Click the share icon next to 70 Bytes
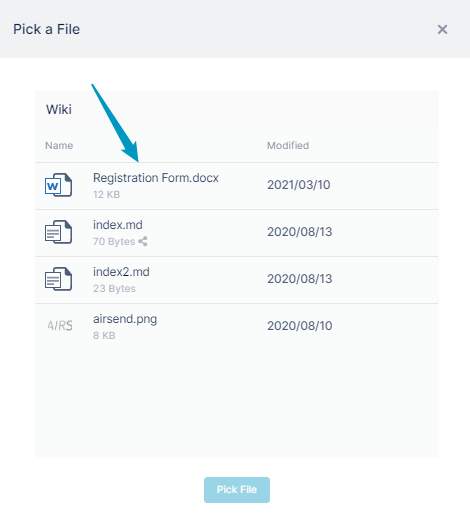Screen dimensions: 470x531 coord(143,241)
